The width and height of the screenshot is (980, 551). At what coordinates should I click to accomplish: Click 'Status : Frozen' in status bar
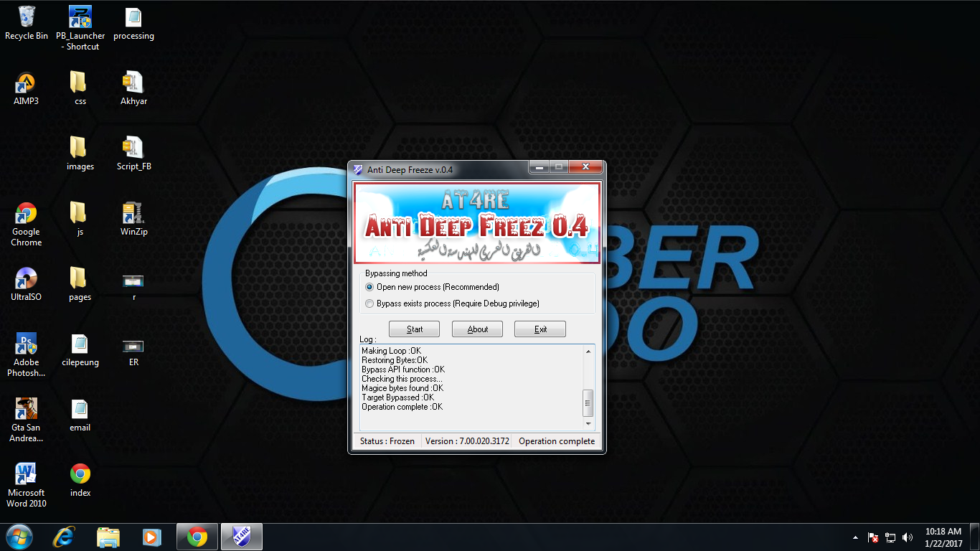(387, 441)
